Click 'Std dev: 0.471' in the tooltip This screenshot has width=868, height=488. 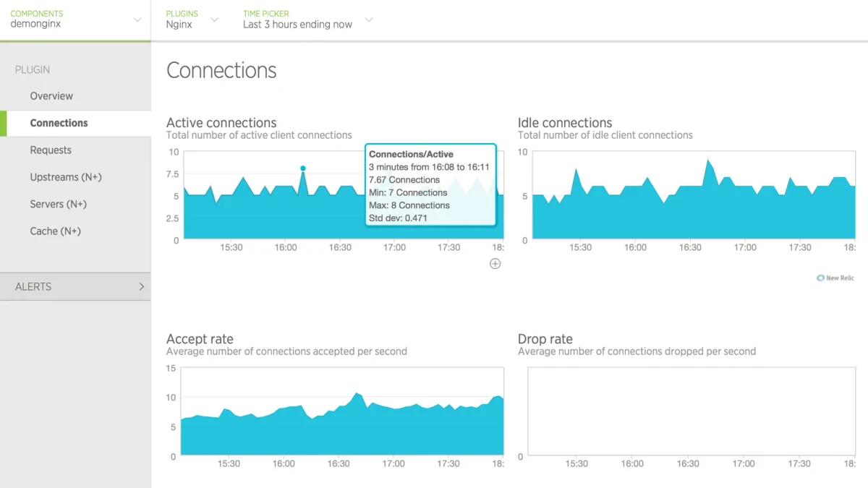398,218
